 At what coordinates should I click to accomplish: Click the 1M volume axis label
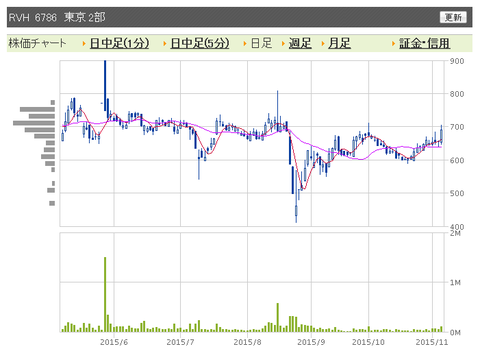[x=455, y=283]
